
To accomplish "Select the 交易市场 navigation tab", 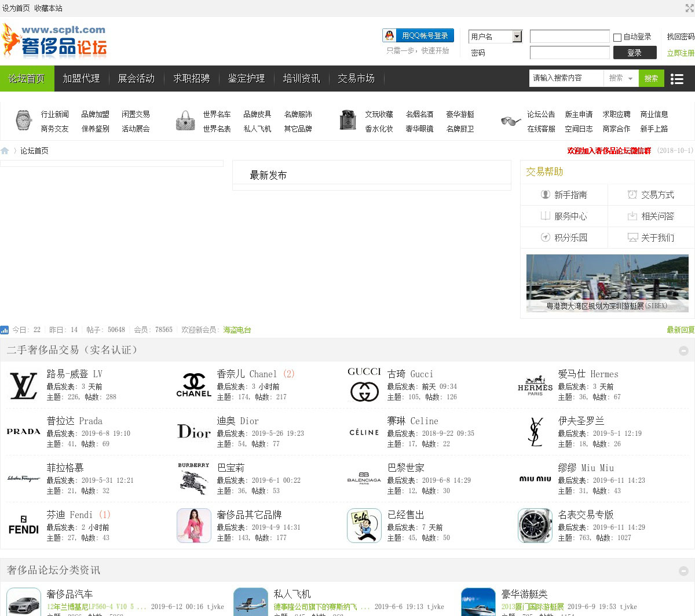I will tap(356, 79).
